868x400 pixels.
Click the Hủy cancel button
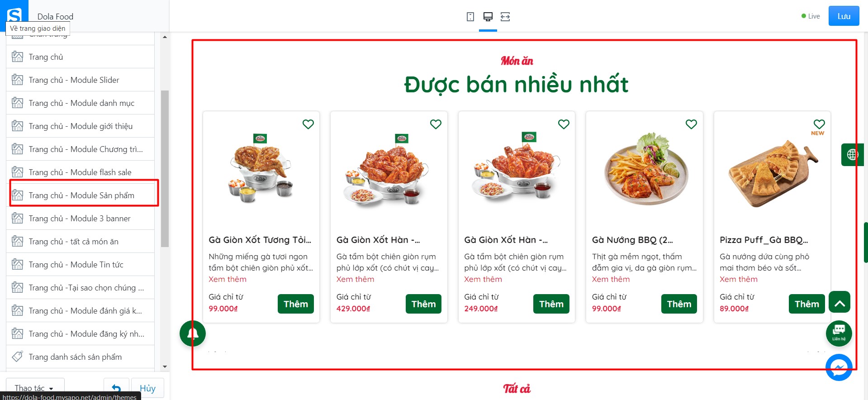[147, 388]
